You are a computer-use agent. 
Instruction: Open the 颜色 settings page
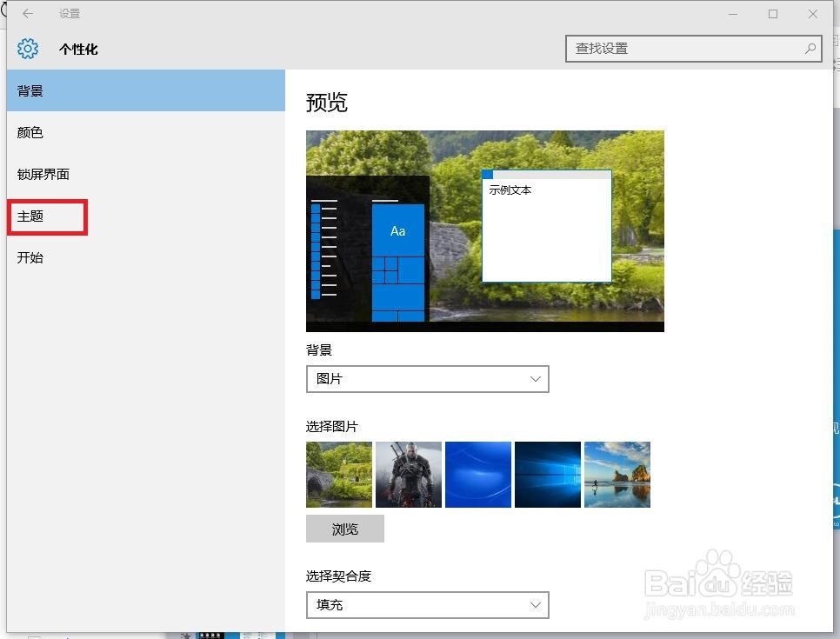click(x=146, y=132)
